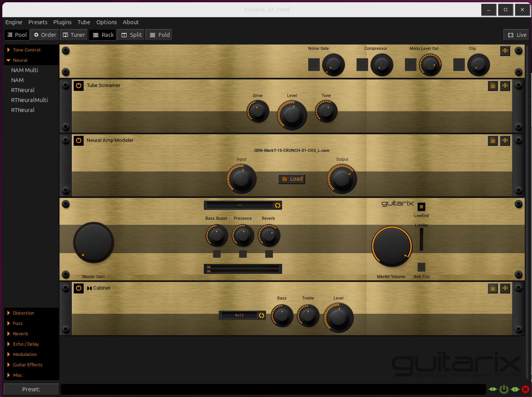Click the Master Volume knob
This screenshot has height=397, width=532.
click(392, 246)
